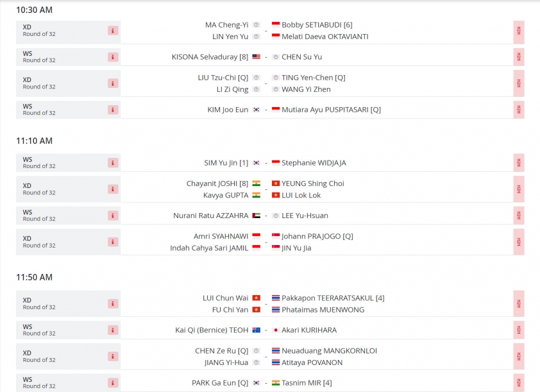Open H2H for Nurani Ratu AZZAHRA match
The height and width of the screenshot is (392, 540).
[519, 216]
